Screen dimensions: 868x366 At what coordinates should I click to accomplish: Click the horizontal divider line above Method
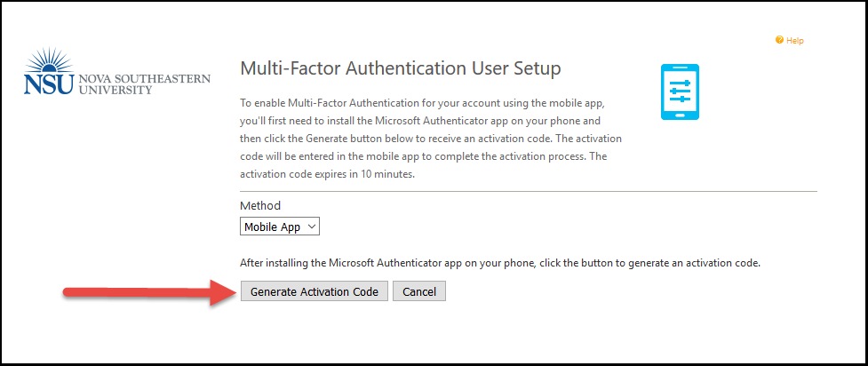(528, 192)
